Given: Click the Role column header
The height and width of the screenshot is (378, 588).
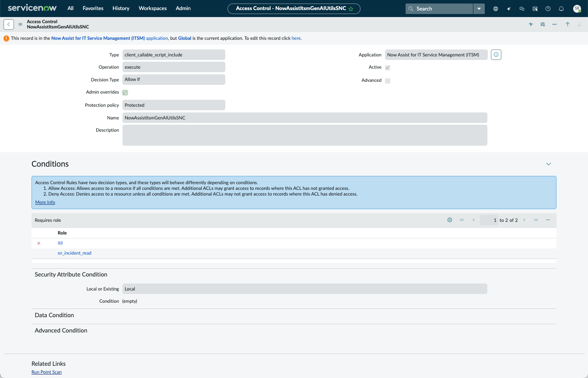Looking at the screenshot, I should [x=62, y=233].
